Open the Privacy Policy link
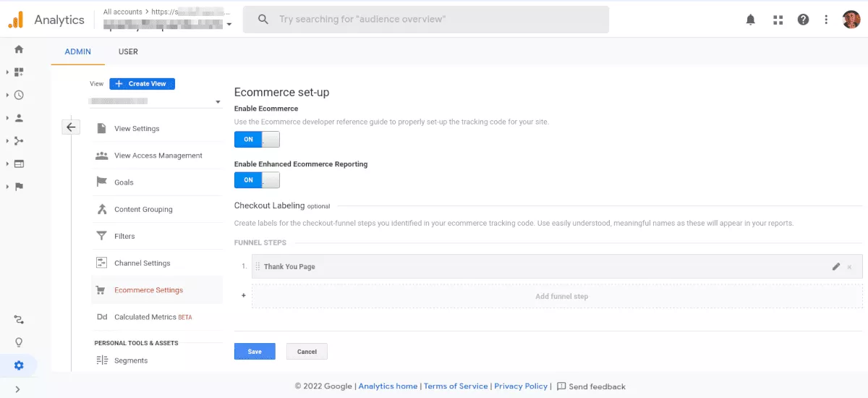Viewport: 868px width, 398px height. click(x=521, y=386)
